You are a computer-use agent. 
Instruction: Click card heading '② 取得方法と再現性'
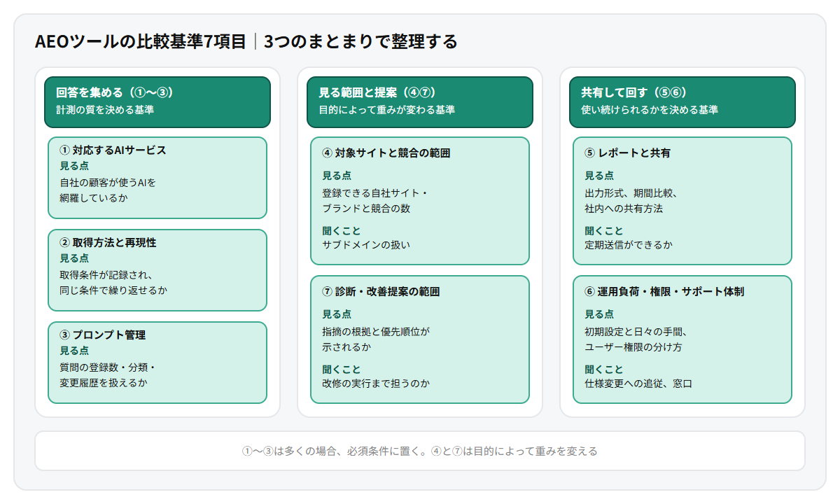[x=108, y=242]
